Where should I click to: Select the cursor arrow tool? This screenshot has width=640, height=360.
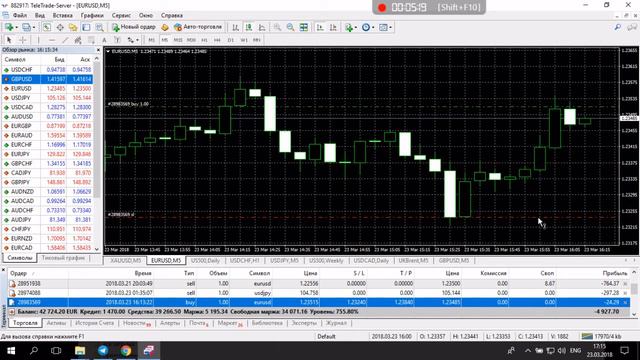9,40
